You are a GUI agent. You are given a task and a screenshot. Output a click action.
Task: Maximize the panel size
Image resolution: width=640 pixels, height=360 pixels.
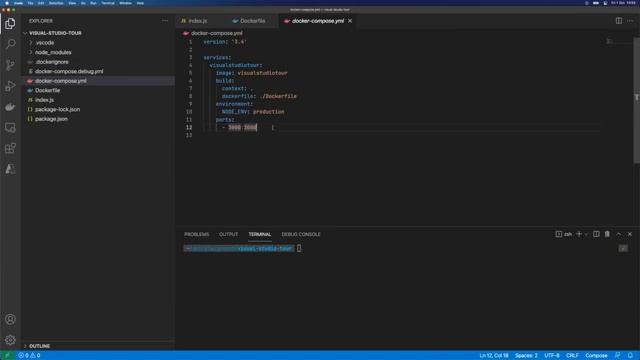pyautogui.click(x=619, y=234)
